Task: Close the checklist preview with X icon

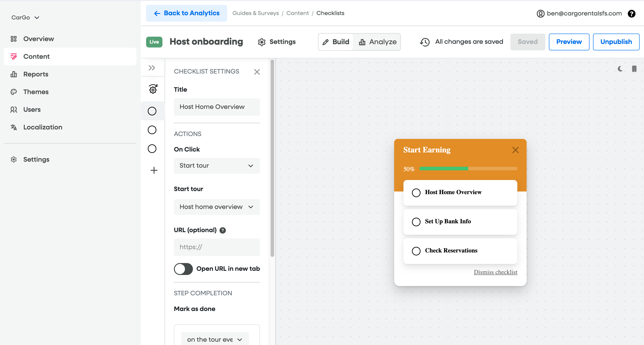Action: (x=515, y=150)
